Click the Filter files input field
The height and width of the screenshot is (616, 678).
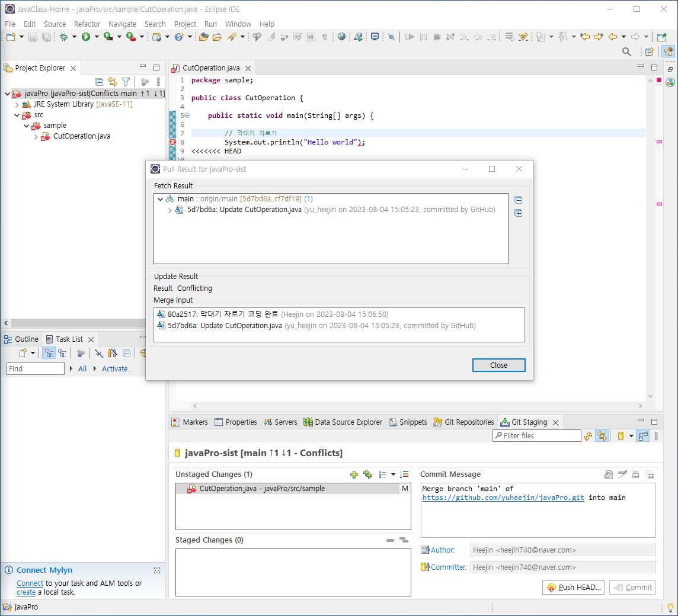point(536,436)
